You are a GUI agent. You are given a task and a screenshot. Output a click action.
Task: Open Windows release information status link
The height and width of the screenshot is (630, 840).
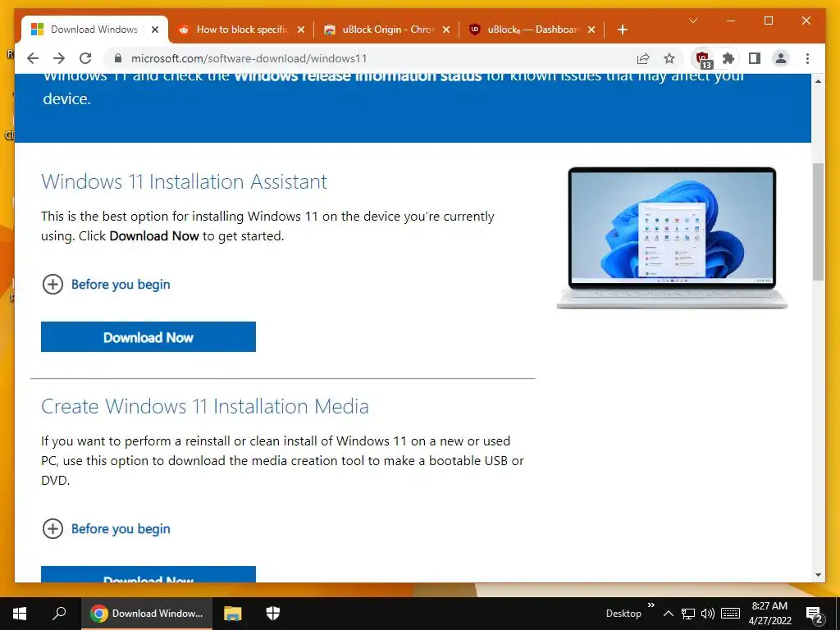tap(358, 76)
